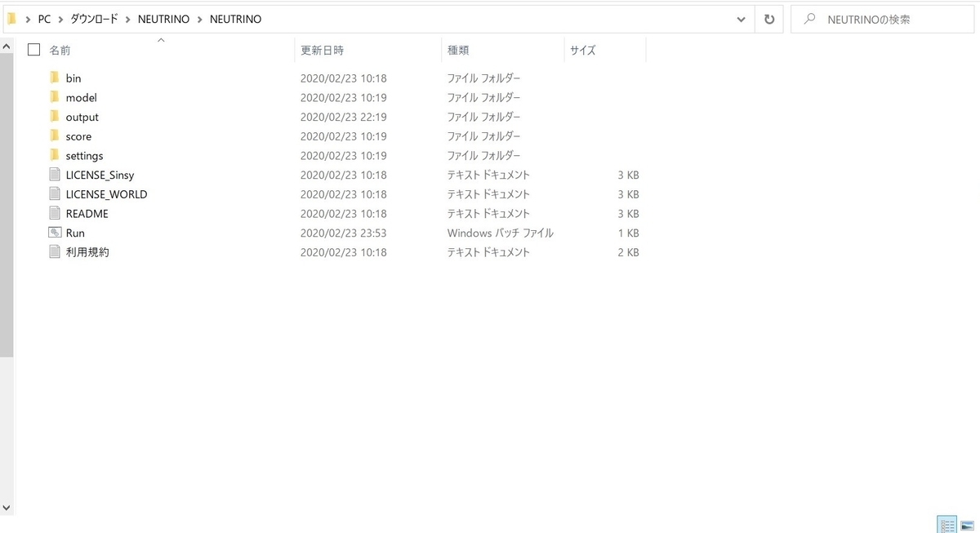Select the Run file name

click(x=75, y=233)
